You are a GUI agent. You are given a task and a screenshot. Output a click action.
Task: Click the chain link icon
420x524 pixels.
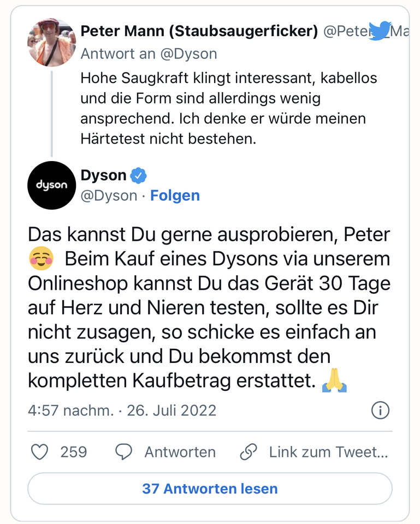[x=249, y=452]
